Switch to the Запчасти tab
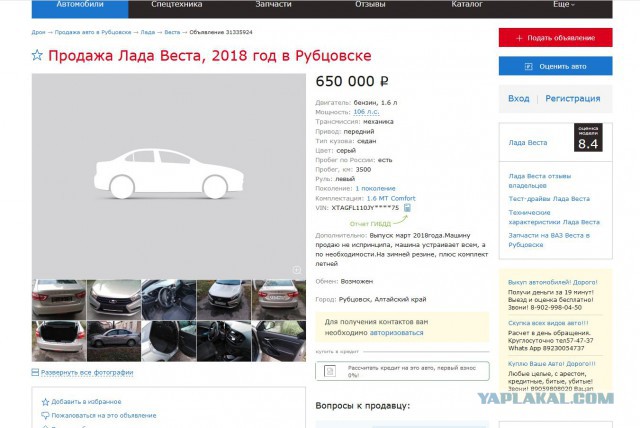This screenshot has width=640, height=428. click(273, 6)
